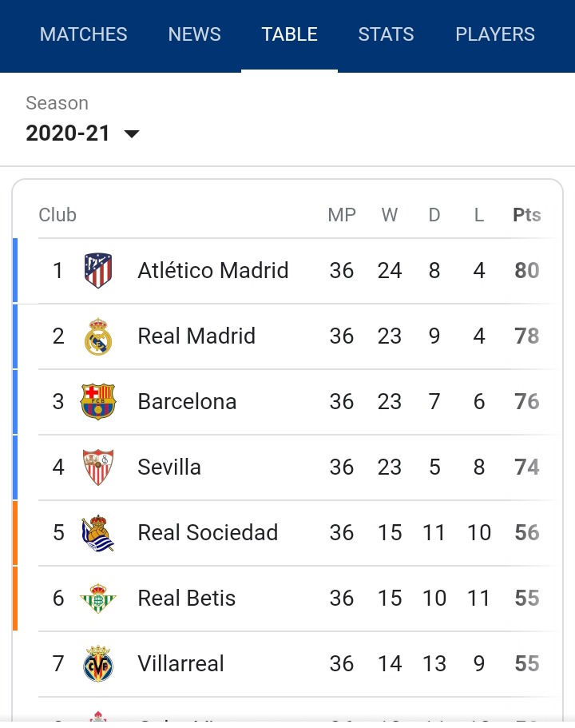Click Real Sociedad's 56 points value
Image resolution: width=575 pixels, height=728 pixels.
[527, 532]
